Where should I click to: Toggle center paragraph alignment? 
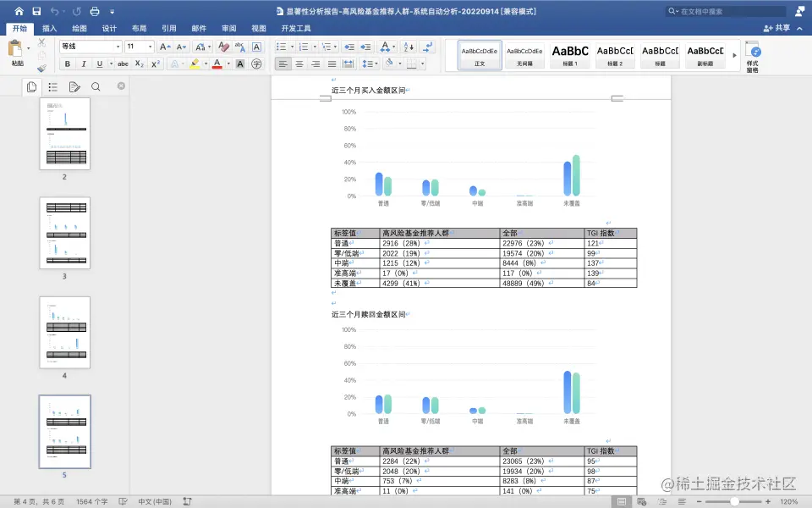pos(299,63)
